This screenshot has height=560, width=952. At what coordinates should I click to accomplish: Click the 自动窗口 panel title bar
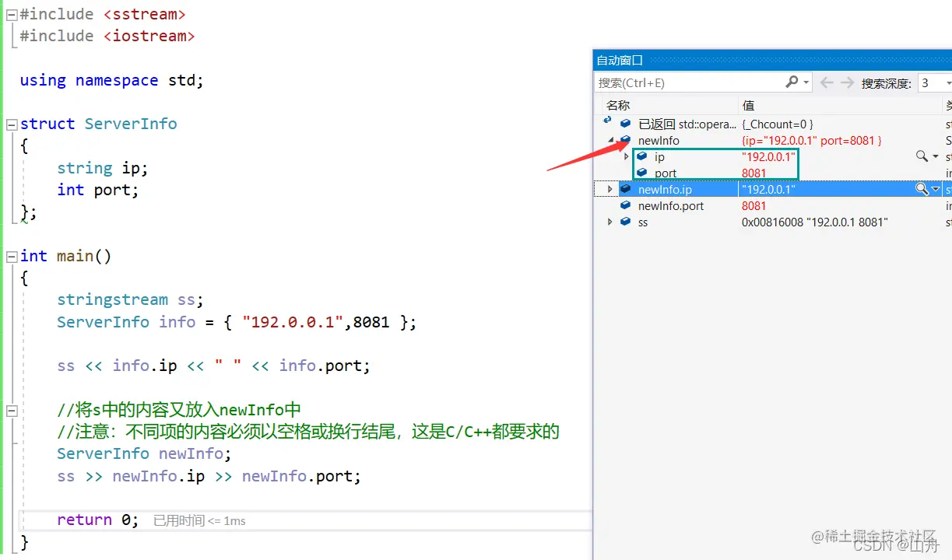coord(772,60)
